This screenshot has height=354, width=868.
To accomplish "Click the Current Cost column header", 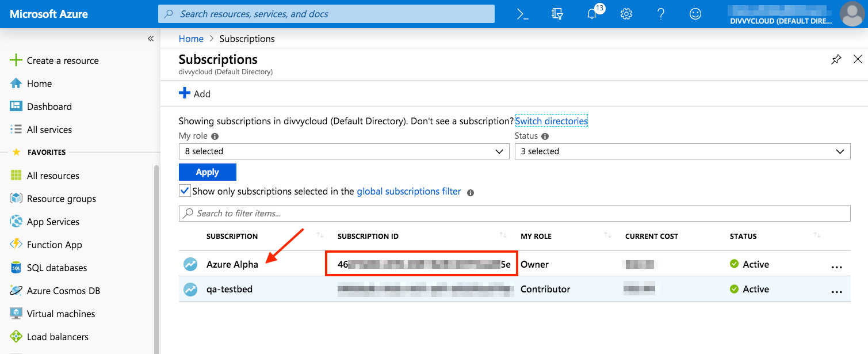I will tap(652, 236).
